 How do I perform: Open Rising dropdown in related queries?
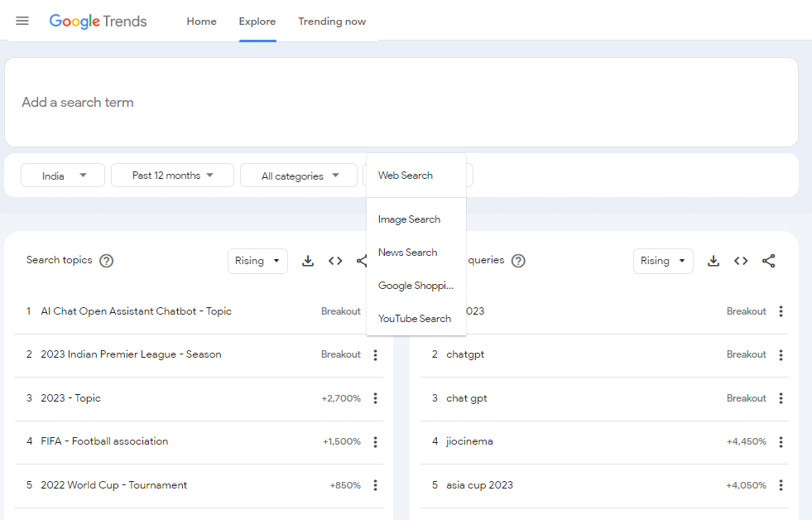point(663,261)
